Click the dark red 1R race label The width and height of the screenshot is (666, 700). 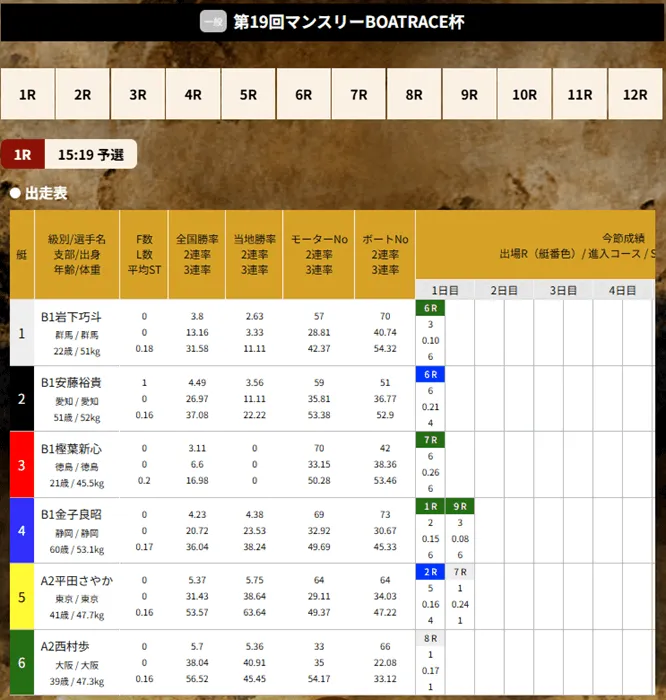23,155
